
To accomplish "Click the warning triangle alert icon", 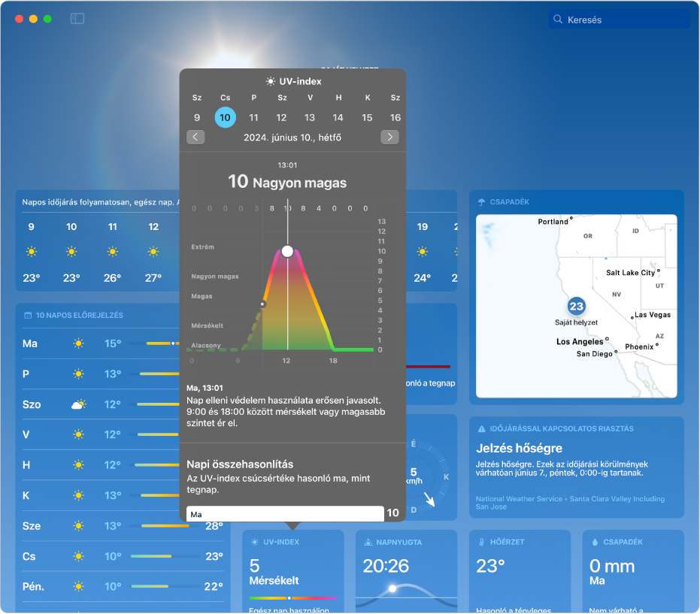I will tap(482, 429).
